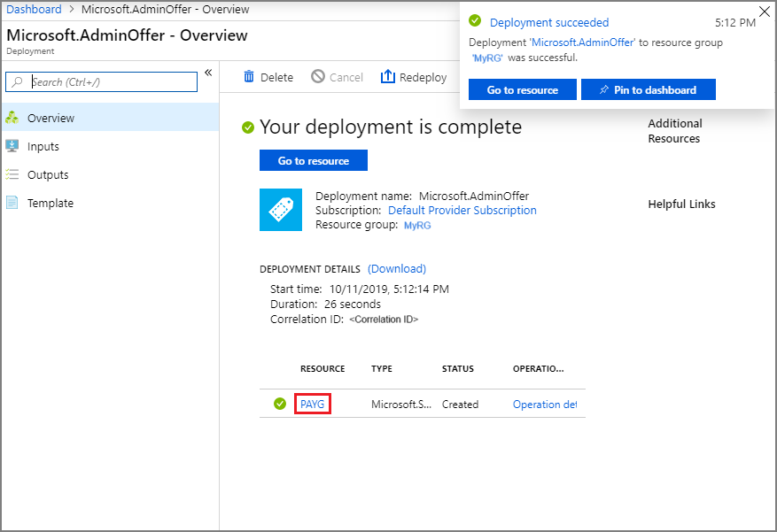Click the Go to resource button
Viewport: 777px width, 532px height.
coord(313,160)
